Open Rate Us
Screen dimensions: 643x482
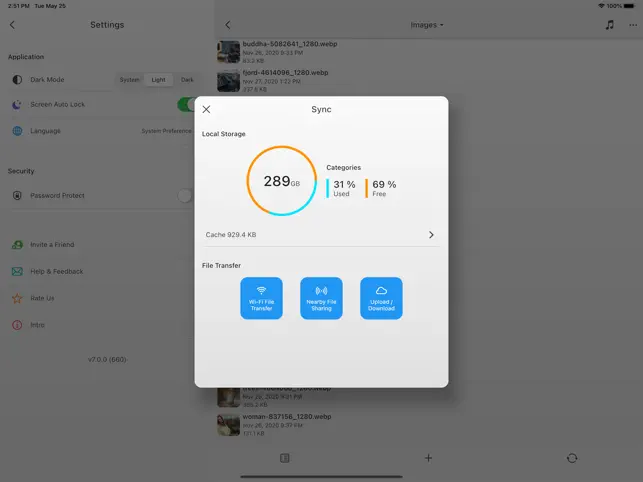click(42, 298)
